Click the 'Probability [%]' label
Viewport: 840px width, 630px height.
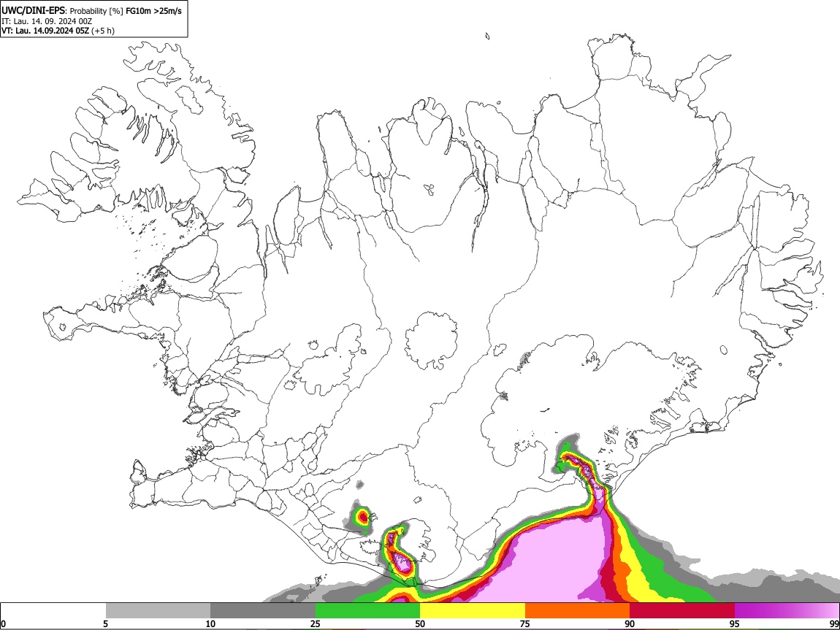[x=96, y=11]
